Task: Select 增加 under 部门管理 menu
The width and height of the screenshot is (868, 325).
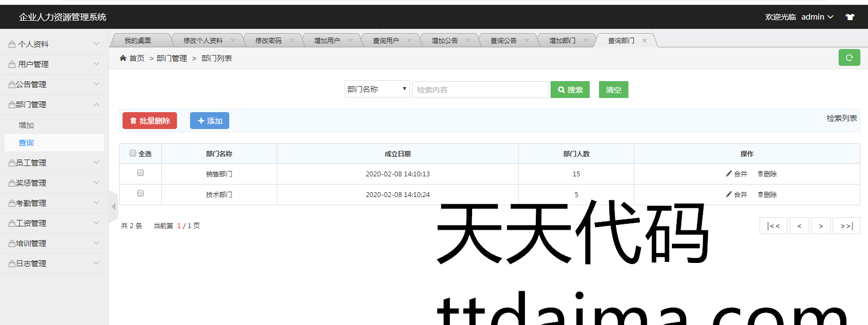Action: (26, 125)
